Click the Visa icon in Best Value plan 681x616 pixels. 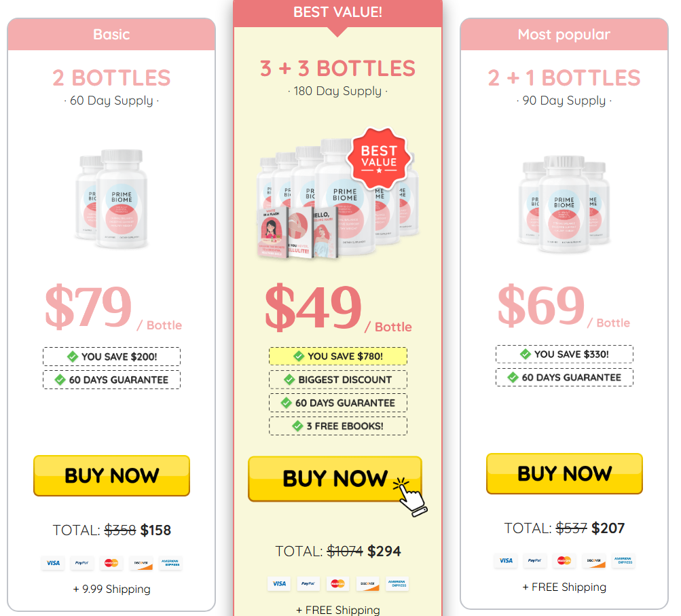click(x=279, y=584)
